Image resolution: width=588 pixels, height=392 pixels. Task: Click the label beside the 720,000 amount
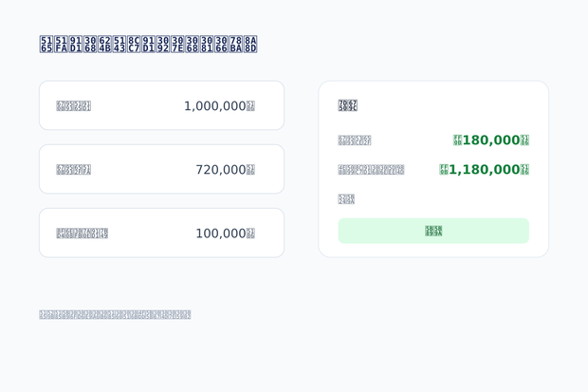pyautogui.click(x=74, y=170)
